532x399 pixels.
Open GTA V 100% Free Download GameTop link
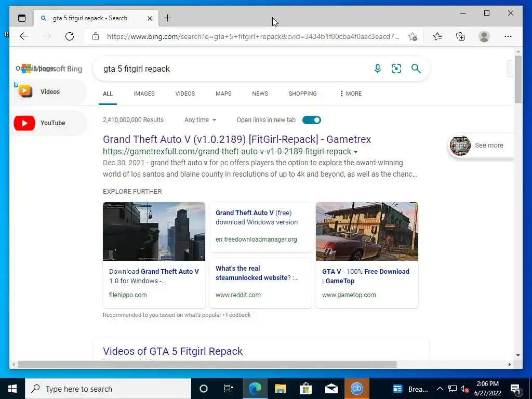point(366,276)
